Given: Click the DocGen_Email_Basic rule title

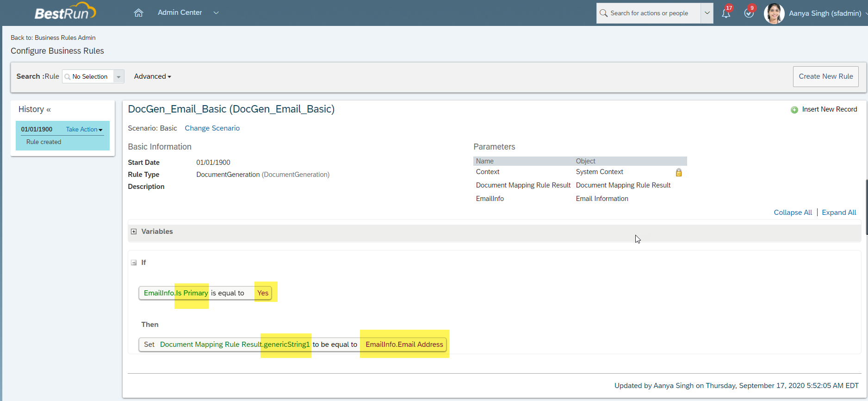Looking at the screenshot, I should [x=231, y=109].
